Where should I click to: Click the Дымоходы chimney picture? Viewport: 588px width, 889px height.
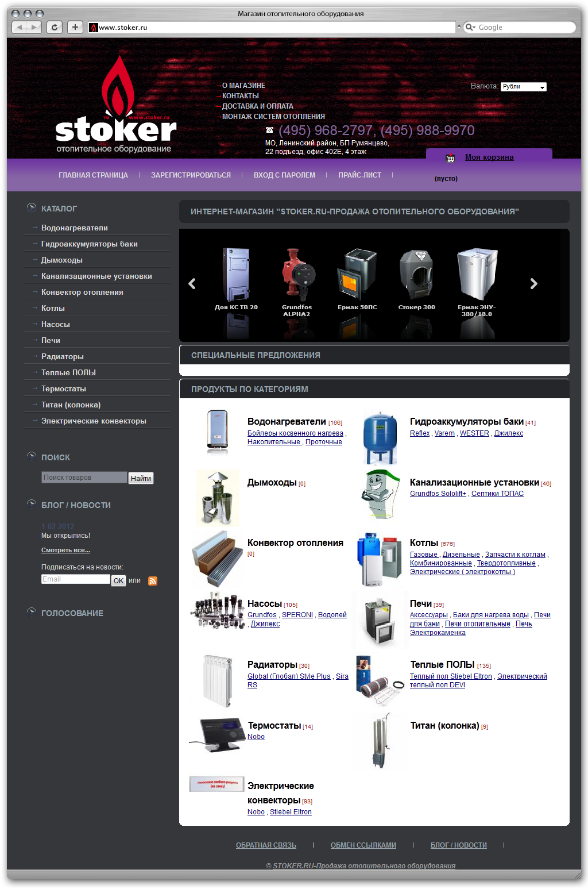coord(218,498)
